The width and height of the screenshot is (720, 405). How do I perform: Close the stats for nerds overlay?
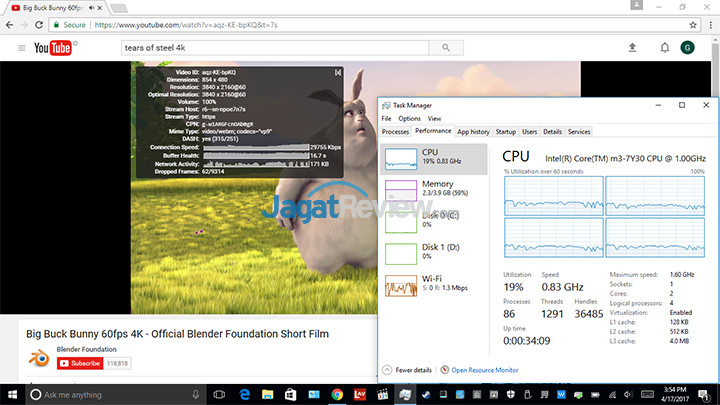[338, 73]
